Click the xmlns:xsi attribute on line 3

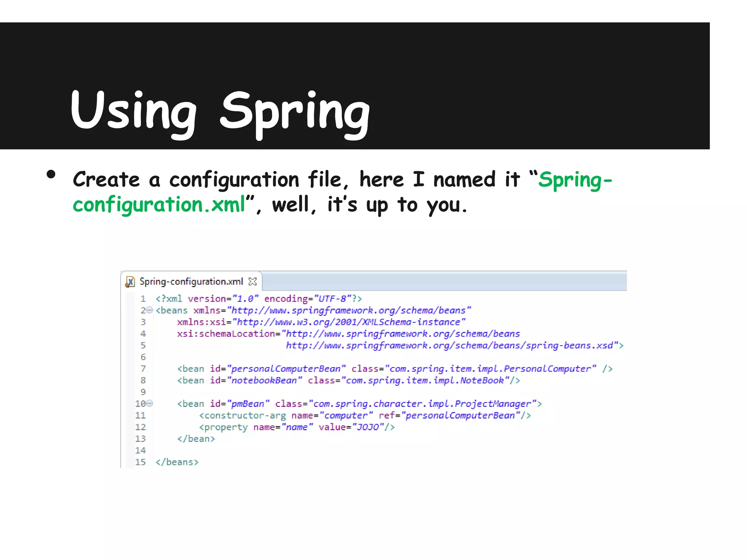click(x=321, y=322)
